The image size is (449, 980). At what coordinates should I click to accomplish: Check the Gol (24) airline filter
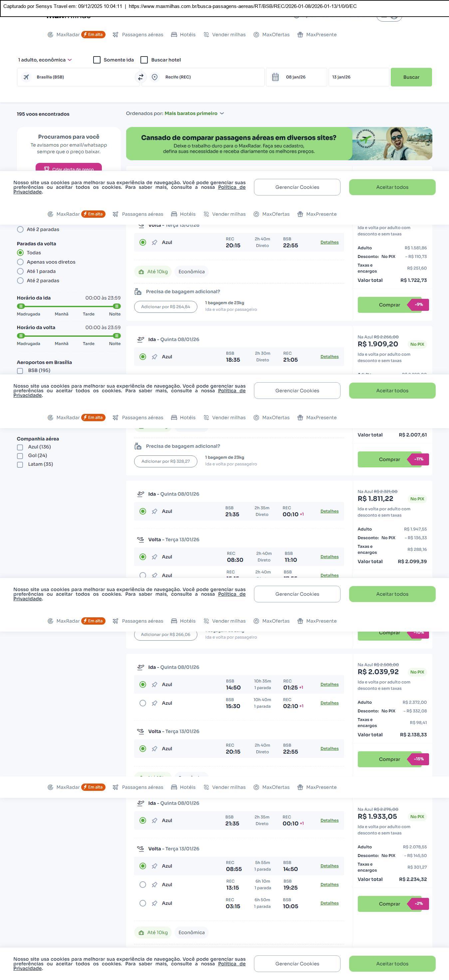(x=20, y=456)
